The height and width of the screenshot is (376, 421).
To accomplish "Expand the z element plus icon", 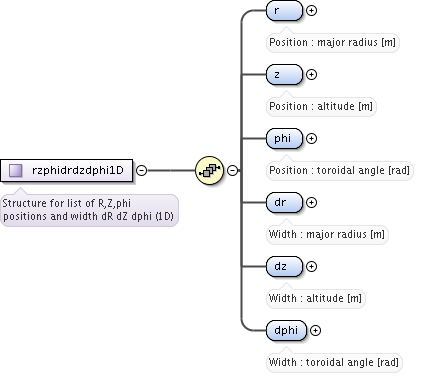I will pos(311,74).
